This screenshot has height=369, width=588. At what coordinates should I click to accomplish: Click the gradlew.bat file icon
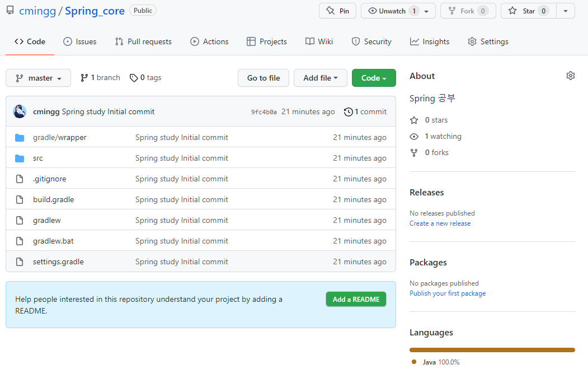pyautogui.click(x=20, y=241)
